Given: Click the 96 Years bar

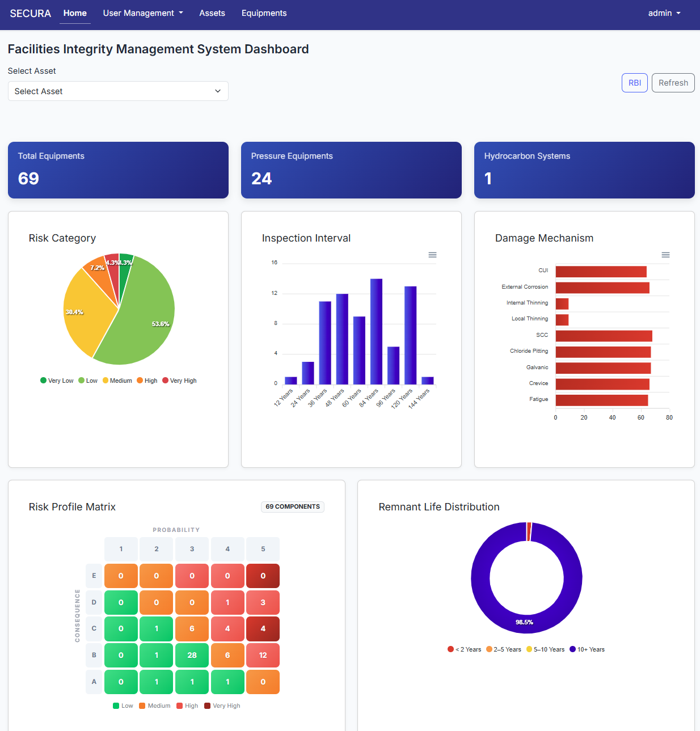Looking at the screenshot, I should (393, 365).
